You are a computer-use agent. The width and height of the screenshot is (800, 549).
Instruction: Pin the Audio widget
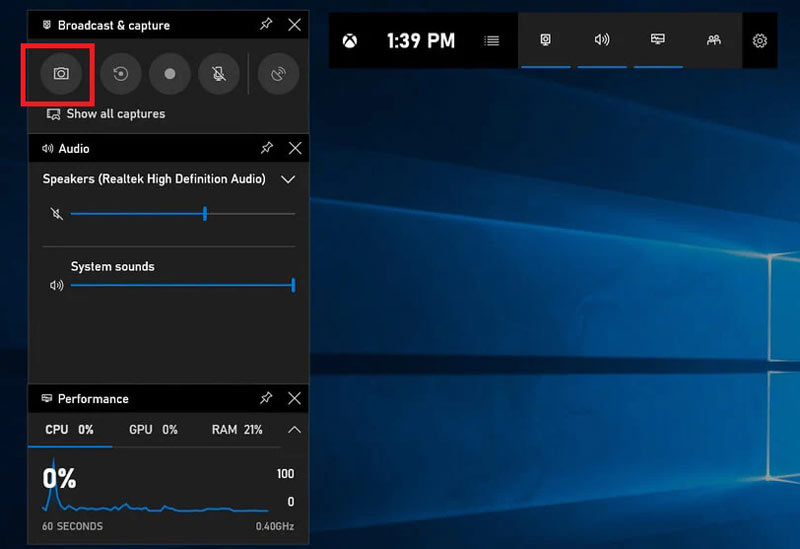(266, 148)
